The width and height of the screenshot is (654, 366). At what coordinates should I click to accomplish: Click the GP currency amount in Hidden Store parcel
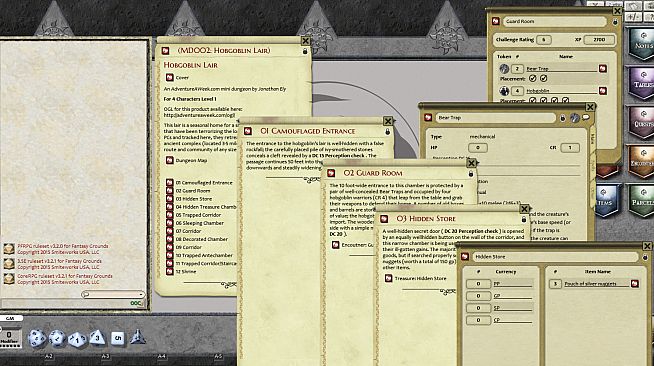[x=478, y=296]
